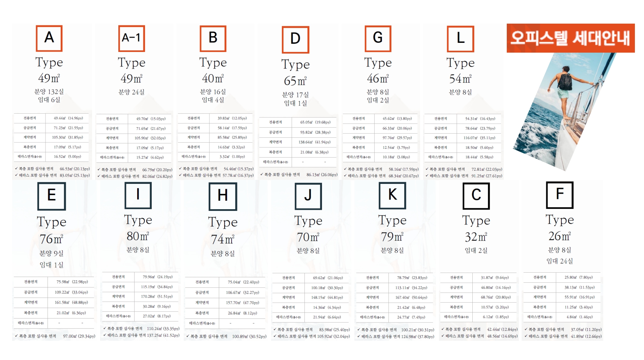This screenshot has width=644, height=360.
Task: Click the 76㎡ size heading for E type
Action: 52,239
